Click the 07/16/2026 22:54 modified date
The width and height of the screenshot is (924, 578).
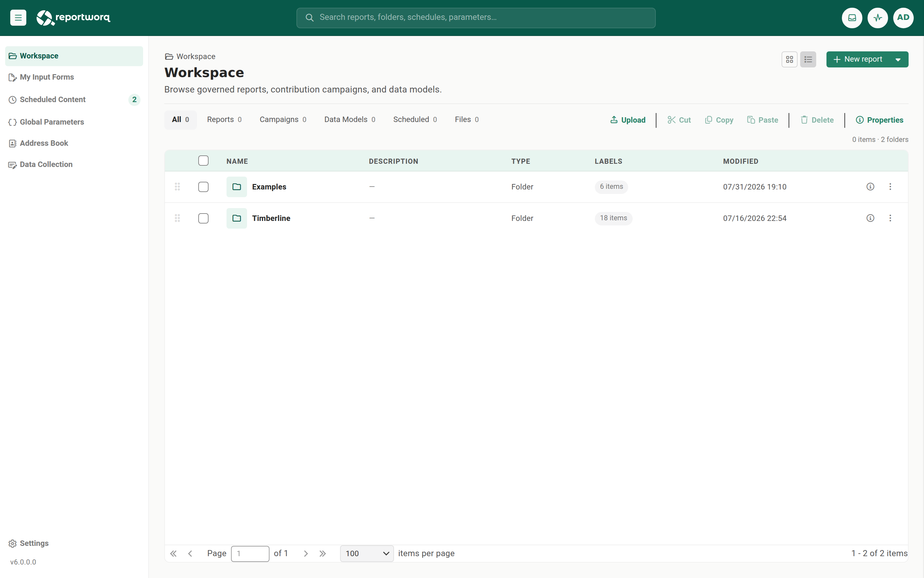[x=755, y=218]
